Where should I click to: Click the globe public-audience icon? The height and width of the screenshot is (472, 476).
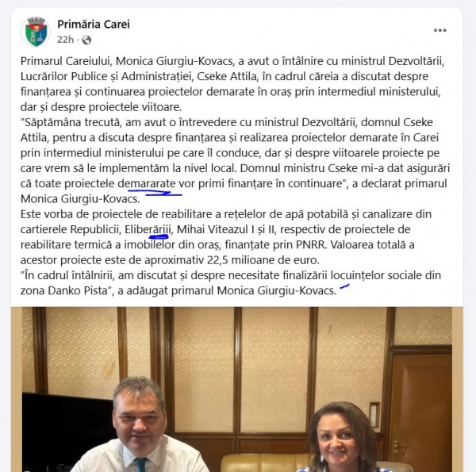tap(86, 40)
